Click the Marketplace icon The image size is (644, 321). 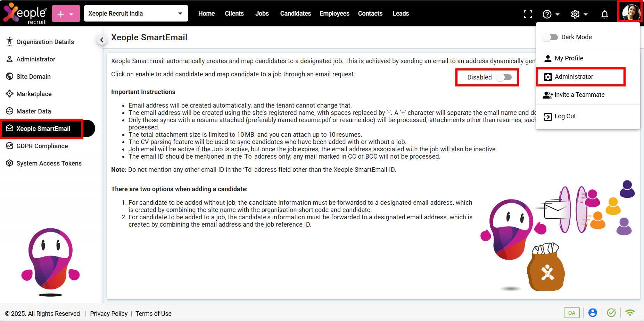[x=9, y=94]
